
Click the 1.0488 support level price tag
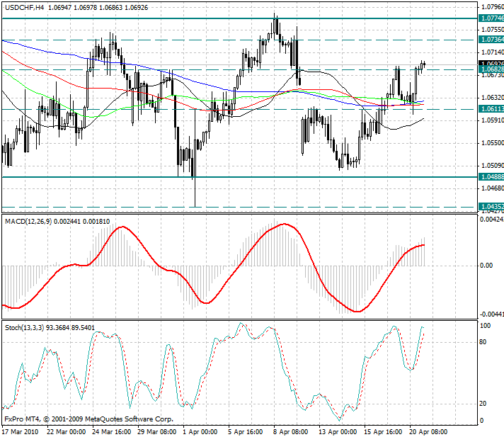click(x=491, y=176)
